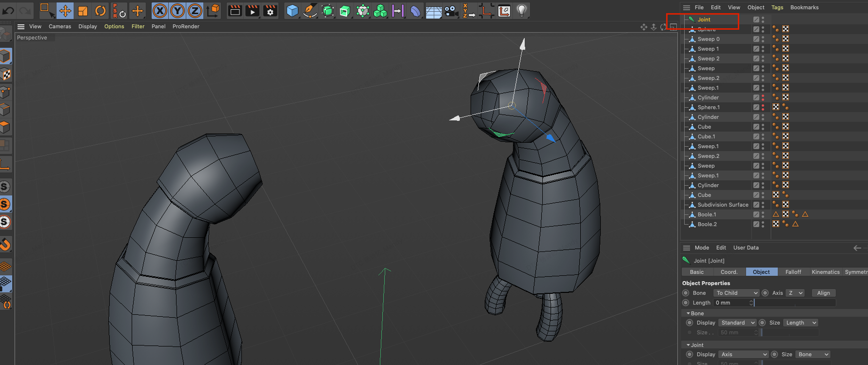Collapse the Joint section triangle

coord(688,345)
